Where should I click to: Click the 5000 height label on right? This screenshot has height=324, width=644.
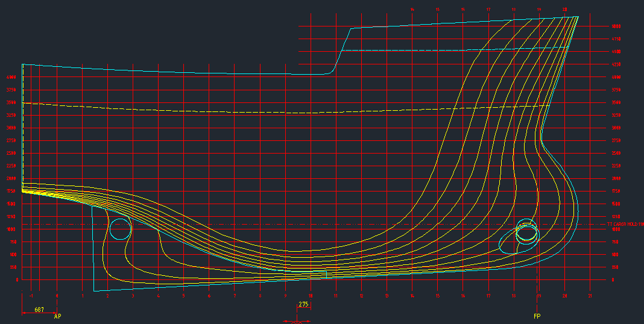pyautogui.click(x=616, y=27)
